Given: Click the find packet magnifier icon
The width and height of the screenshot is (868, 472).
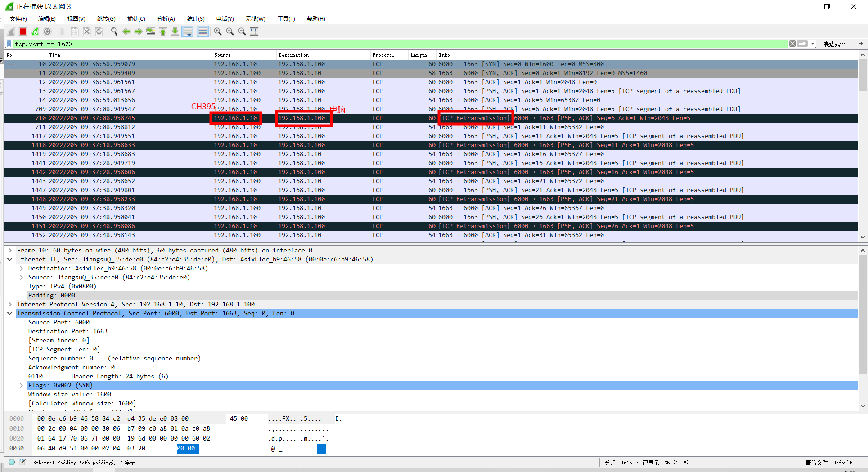Looking at the screenshot, I should tap(114, 31).
